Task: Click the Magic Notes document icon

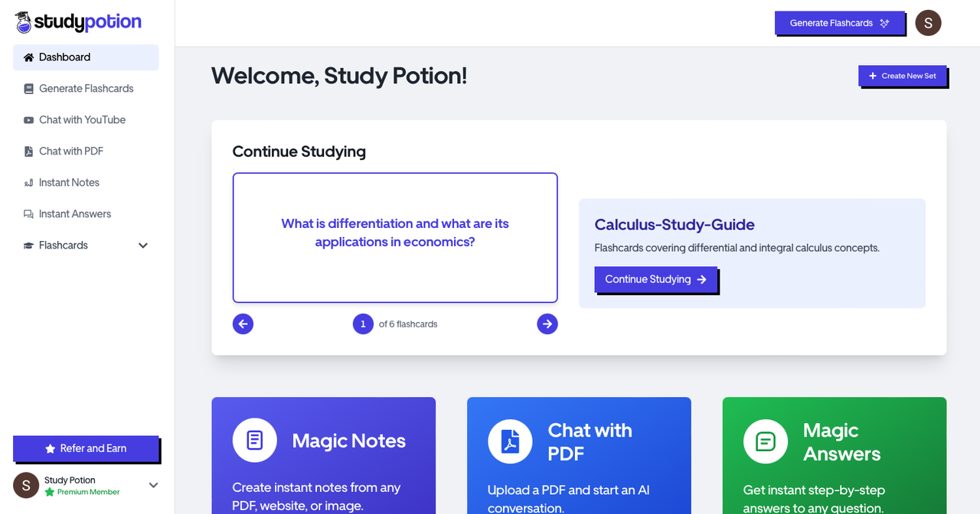Action: 255,441
